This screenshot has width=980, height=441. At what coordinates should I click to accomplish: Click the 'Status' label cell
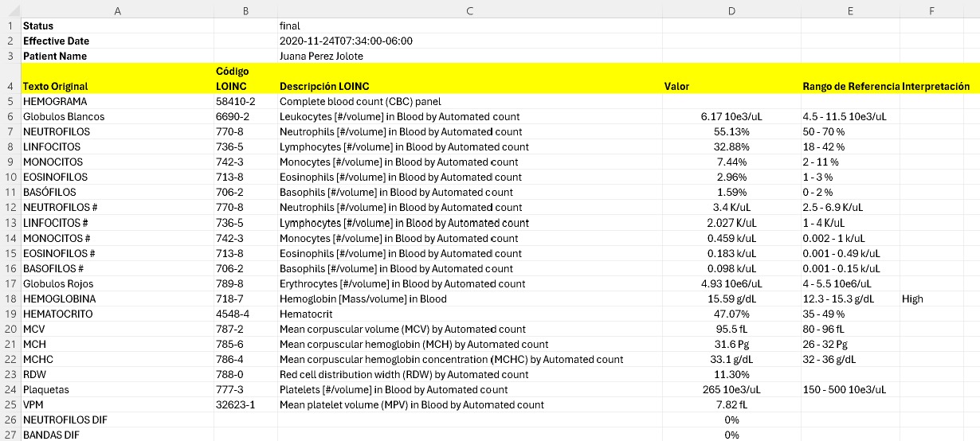point(117,25)
